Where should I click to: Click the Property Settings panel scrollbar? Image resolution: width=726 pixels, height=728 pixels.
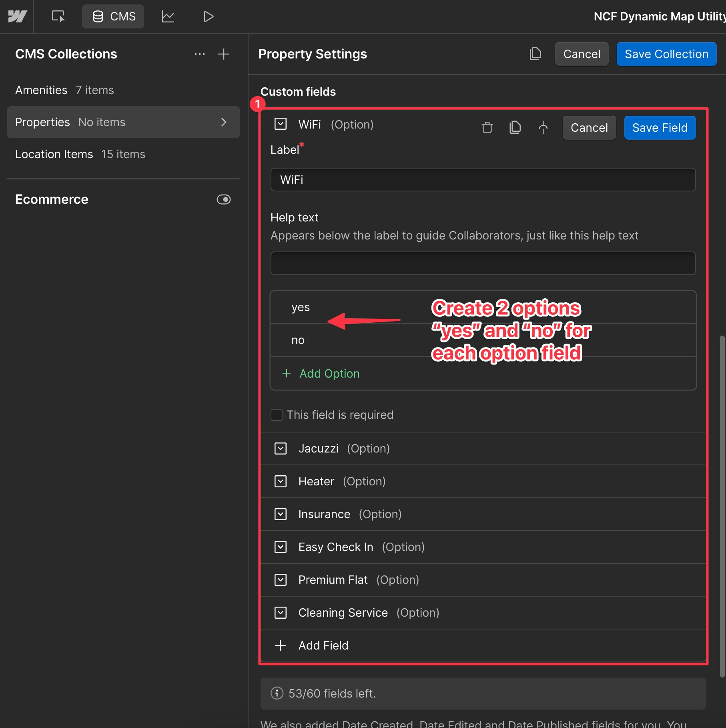click(x=722, y=506)
